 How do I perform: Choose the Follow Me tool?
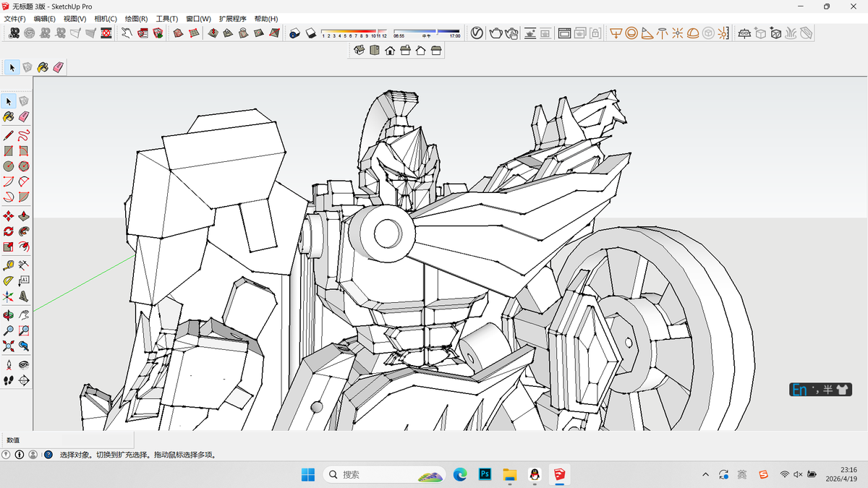click(x=24, y=231)
